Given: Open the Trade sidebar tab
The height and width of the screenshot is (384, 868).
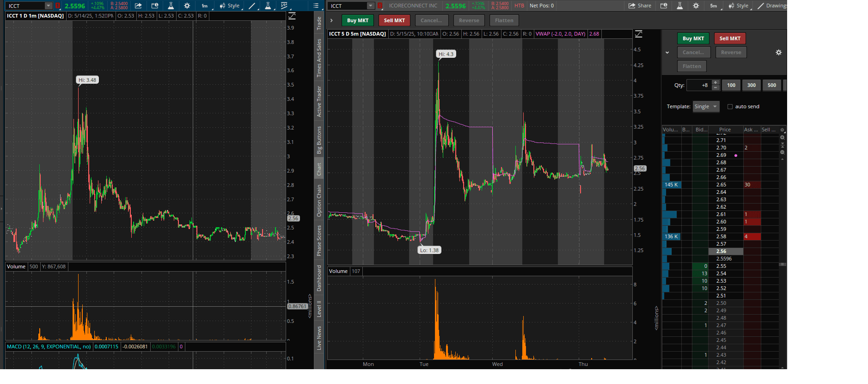Looking at the screenshot, I should coord(319,23).
